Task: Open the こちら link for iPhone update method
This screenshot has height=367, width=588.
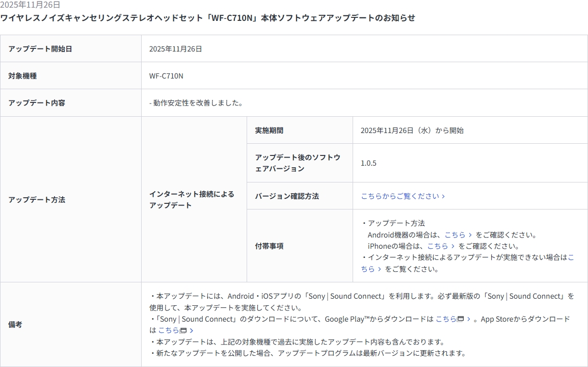Action: point(437,246)
